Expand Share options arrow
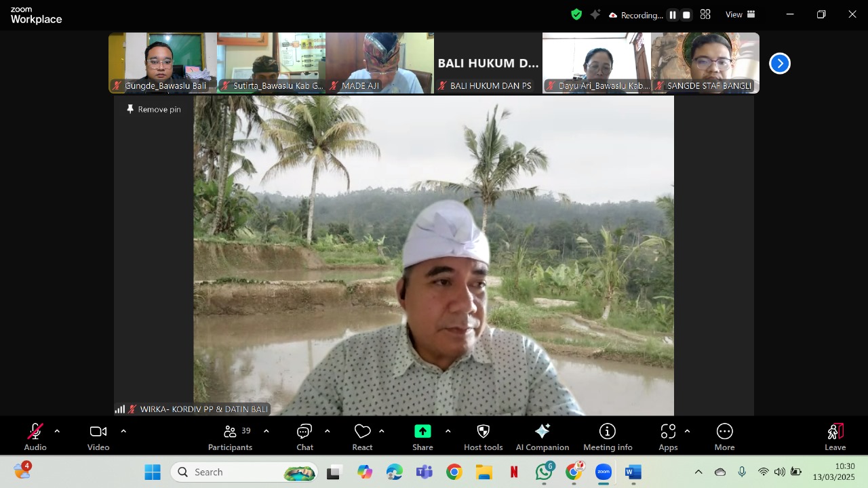The image size is (868, 488). (448, 431)
